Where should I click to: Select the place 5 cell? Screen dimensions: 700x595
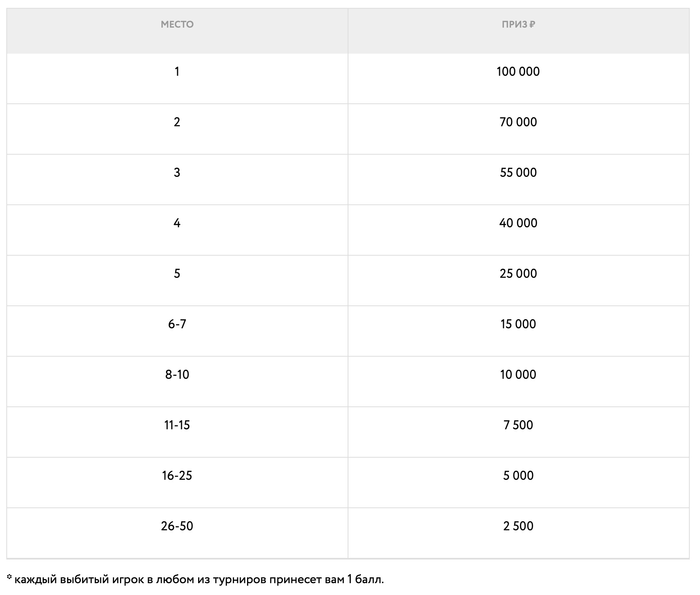pyautogui.click(x=177, y=273)
